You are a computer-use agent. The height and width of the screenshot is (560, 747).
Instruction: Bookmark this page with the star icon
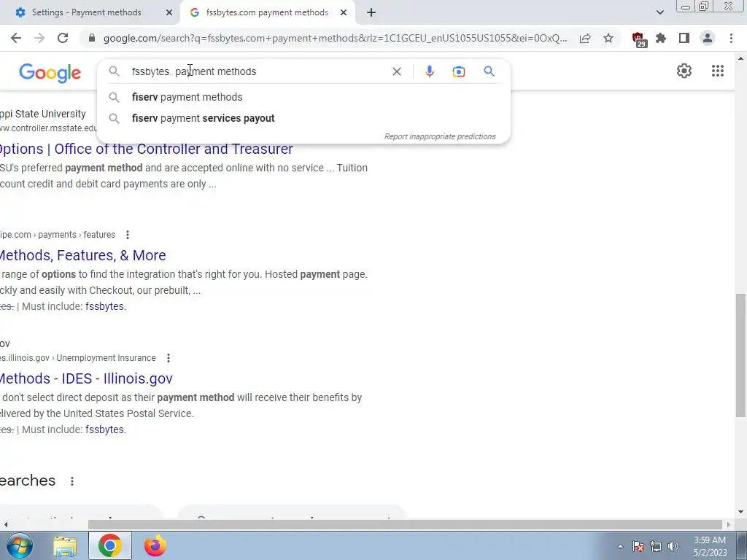(x=608, y=38)
